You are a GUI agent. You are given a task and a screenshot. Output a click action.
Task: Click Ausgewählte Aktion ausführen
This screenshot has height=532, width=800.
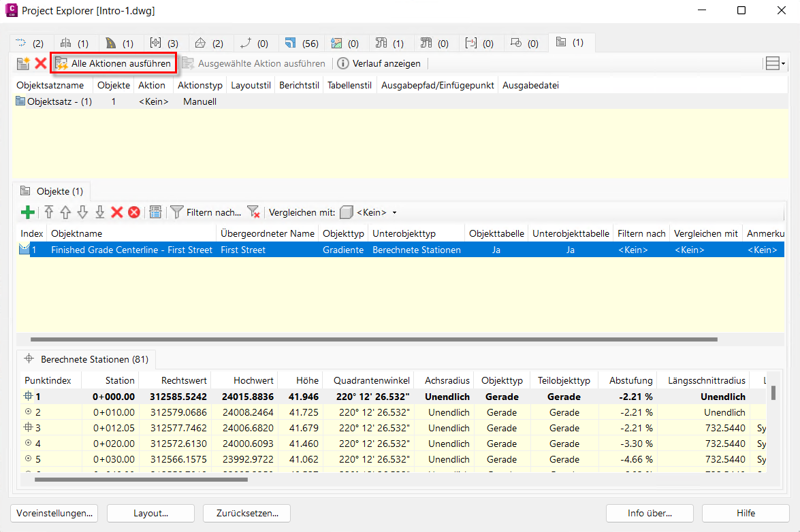(x=253, y=64)
